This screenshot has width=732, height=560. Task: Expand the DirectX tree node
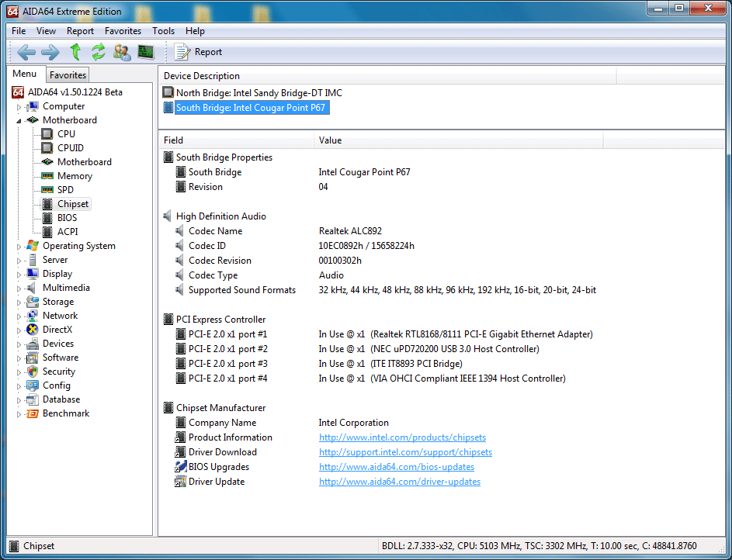[19, 330]
